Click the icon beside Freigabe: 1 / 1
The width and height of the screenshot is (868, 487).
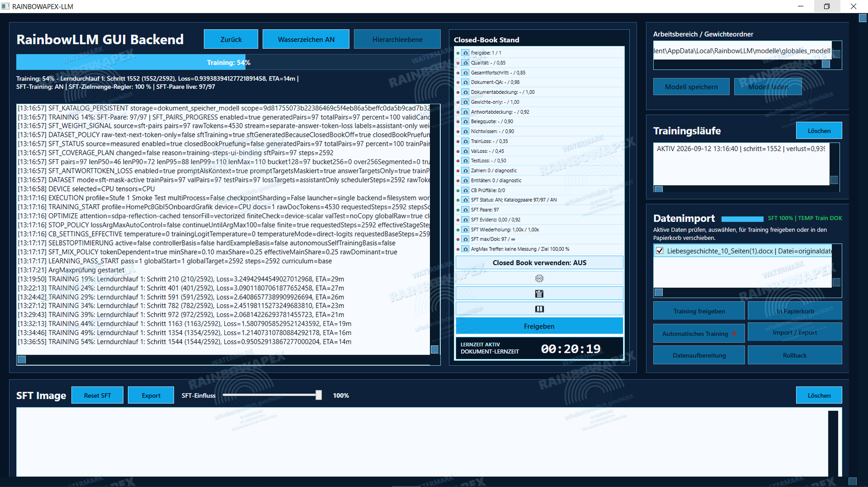point(465,53)
